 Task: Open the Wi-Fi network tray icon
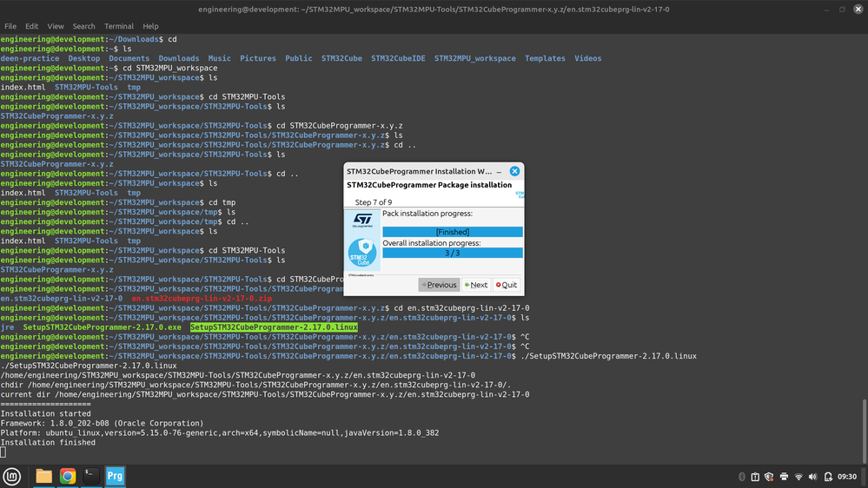pos(798,477)
